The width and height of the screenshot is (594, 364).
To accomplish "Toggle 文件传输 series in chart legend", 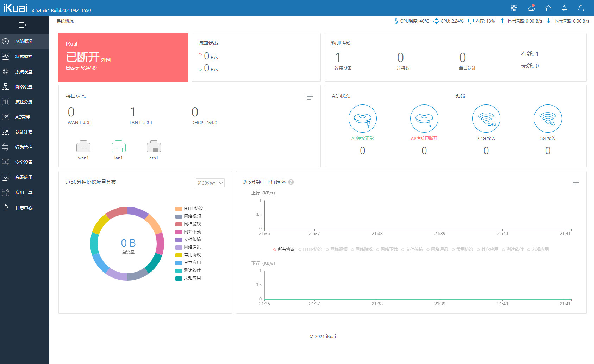I will pos(412,249).
